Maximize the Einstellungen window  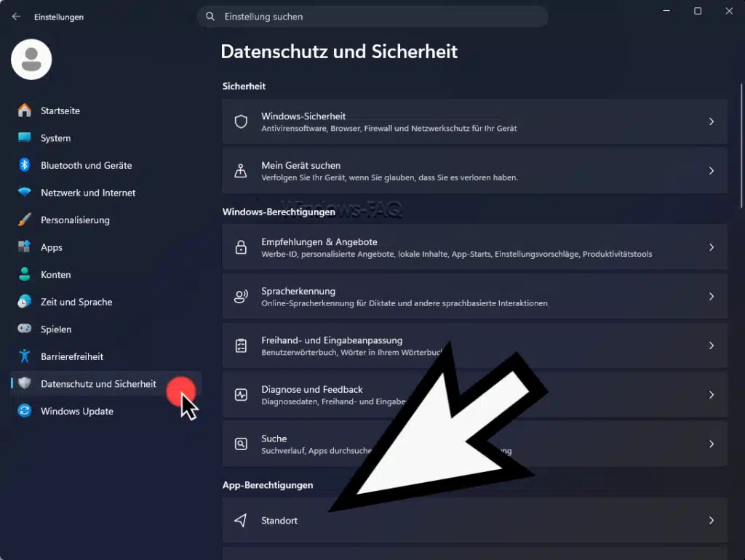(x=698, y=11)
